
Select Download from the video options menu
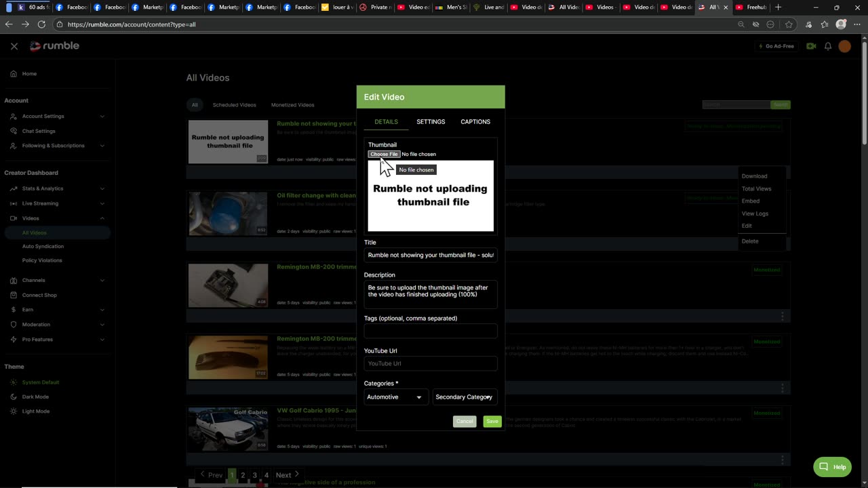(754, 176)
